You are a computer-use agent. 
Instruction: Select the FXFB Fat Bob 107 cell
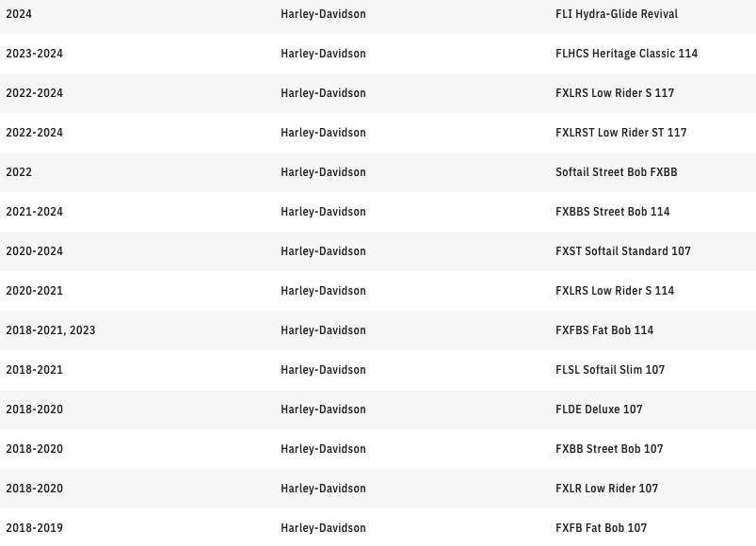pos(601,528)
